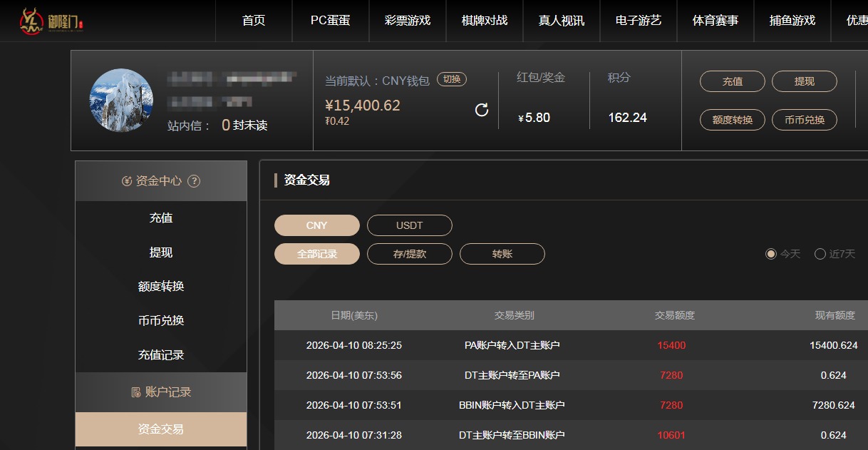The image size is (868, 450).
Task: Show 全部记录 transactions
Action: tap(316, 254)
